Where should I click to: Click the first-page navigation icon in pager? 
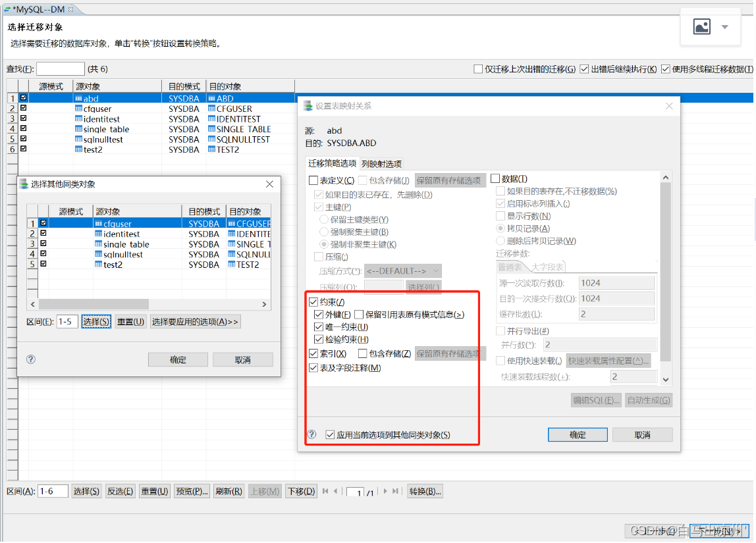pyautogui.click(x=324, y=491)
